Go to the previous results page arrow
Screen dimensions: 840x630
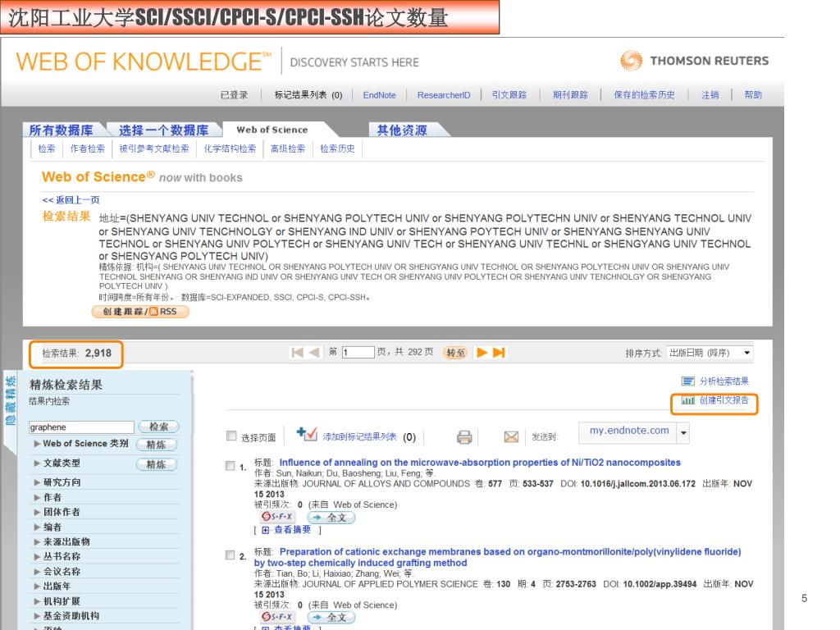coord(314,352)
